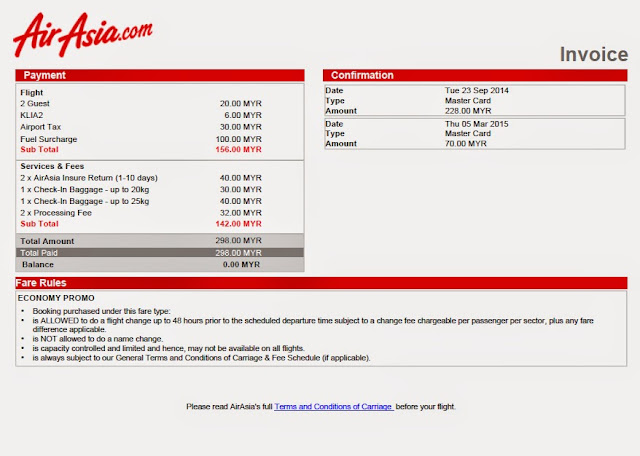Click the Total Paid row label
This screenshot has width=640, height=456.
coord(39,253)
